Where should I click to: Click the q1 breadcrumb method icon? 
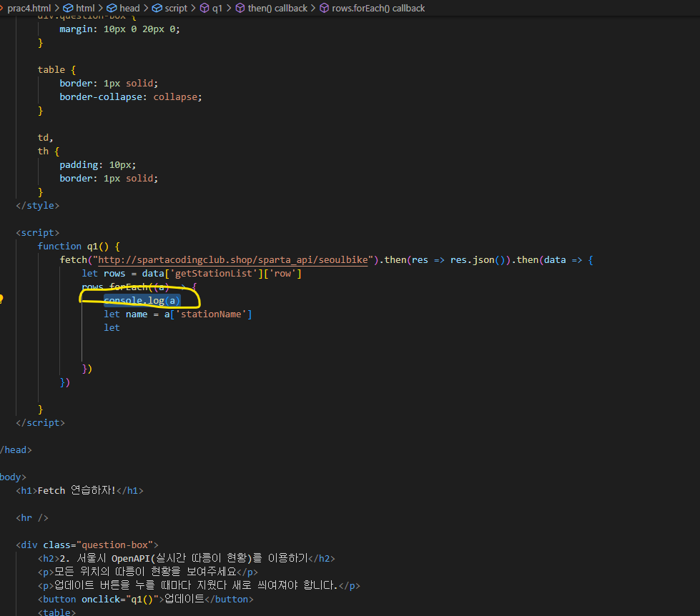point(204,8)
